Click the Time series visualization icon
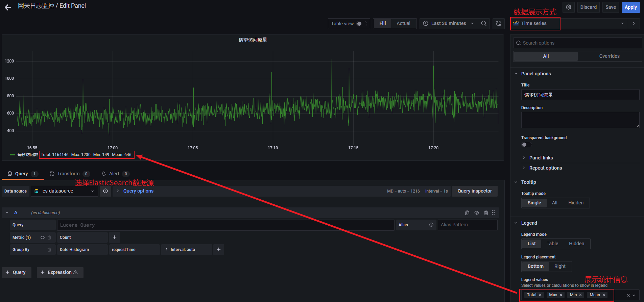This screenshot has width=644, height=302. tap(516, 23)
